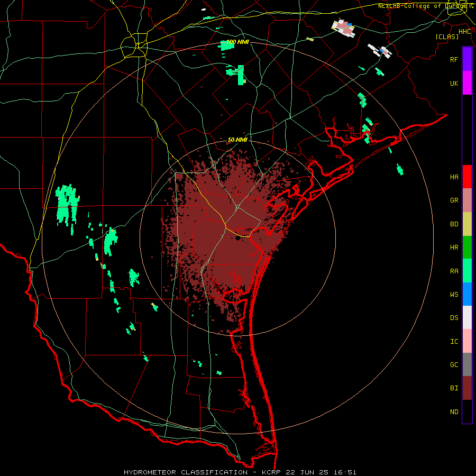Select the BD yellow legend swatch
Image resolution: width=476 pixels, height=476 pixels.
coord(467,224)
